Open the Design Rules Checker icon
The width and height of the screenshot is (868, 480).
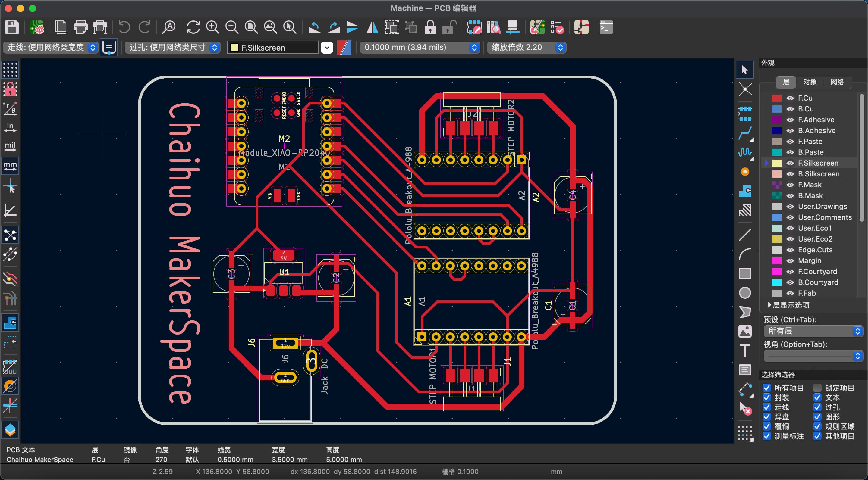tap(557, 27)
